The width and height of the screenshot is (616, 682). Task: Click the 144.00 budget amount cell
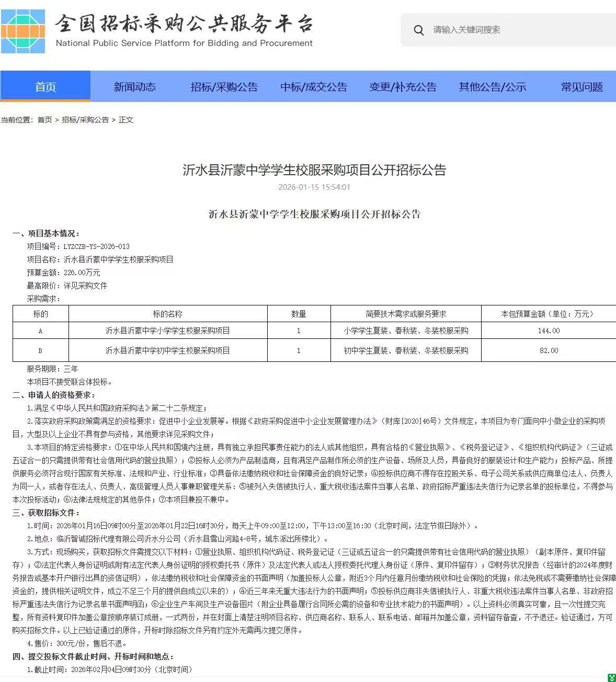click(x=549, y=331)
